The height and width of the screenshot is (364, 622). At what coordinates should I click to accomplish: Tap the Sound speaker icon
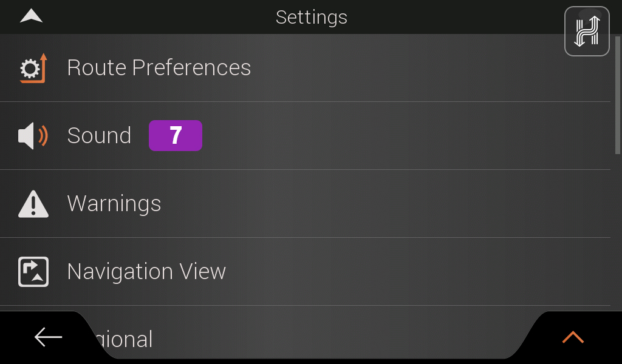coord(33,136)
